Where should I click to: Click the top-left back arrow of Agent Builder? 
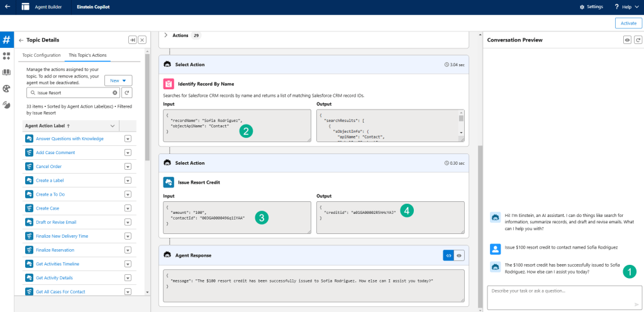click(7, 7)
